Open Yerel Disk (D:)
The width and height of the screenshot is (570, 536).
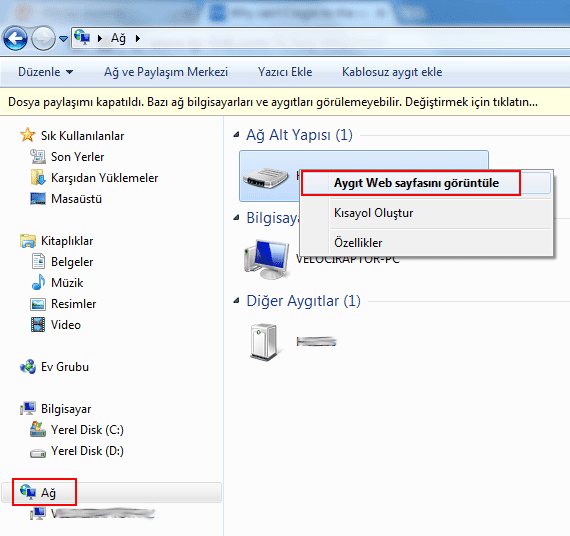pos(87,451)
